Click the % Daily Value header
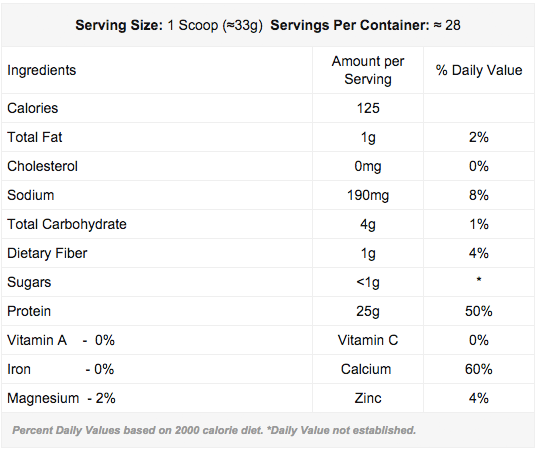This screenshot has height=450, width=542. click(479, 70)
